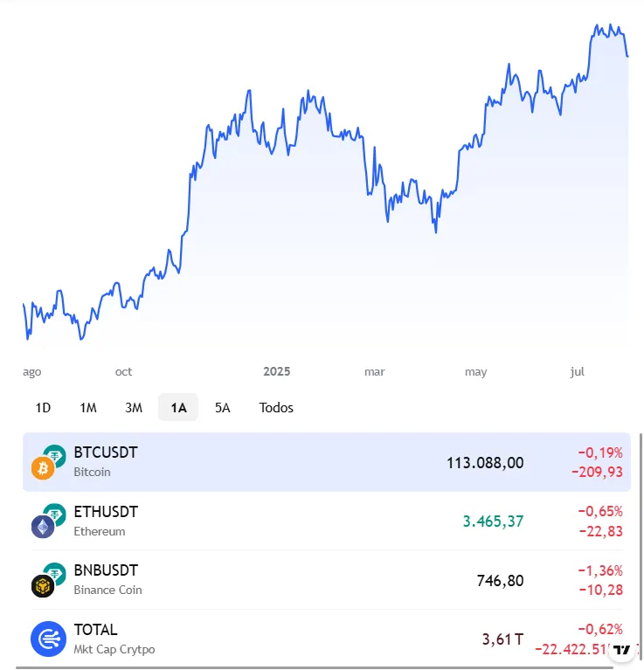This screenshot has width=644, height=670.
Task: Switch to the 1D time range
Action: pos(43,408)
